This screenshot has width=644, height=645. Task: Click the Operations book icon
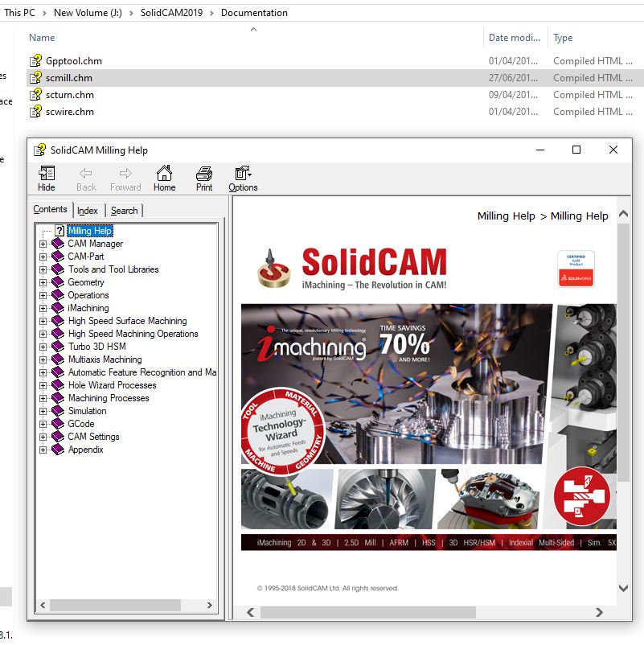(58, 295)
